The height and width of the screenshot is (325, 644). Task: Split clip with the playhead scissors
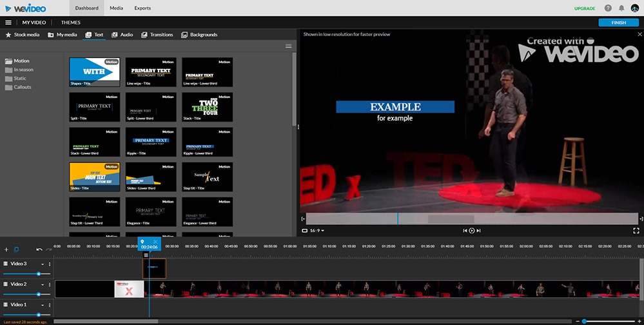click(x=155, y=242)
